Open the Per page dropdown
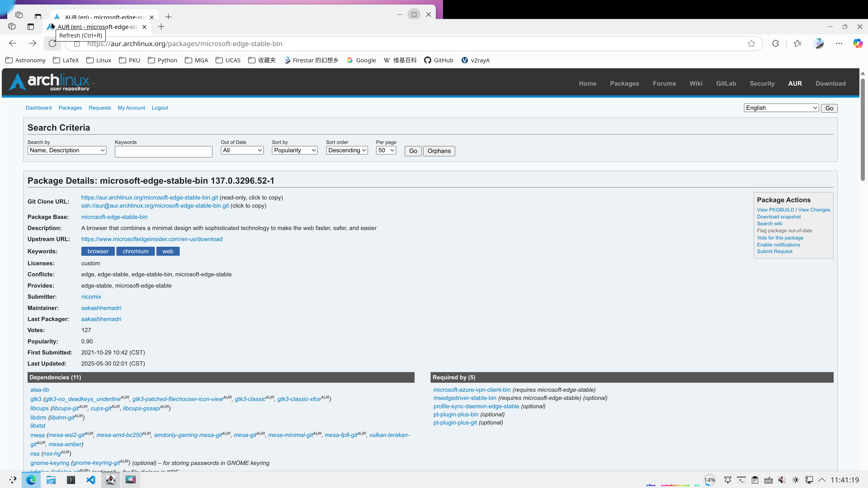 [x=386, y=150]
